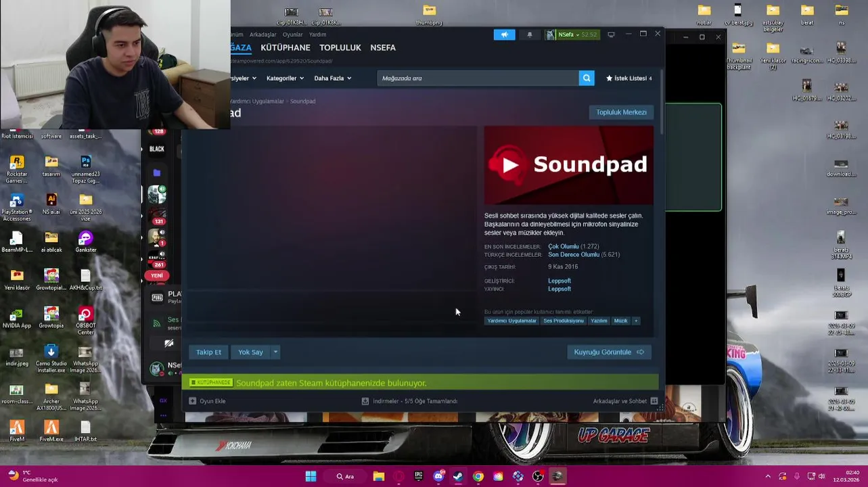Open the thumbpng folder on desktop

click(x=429, y=14)
